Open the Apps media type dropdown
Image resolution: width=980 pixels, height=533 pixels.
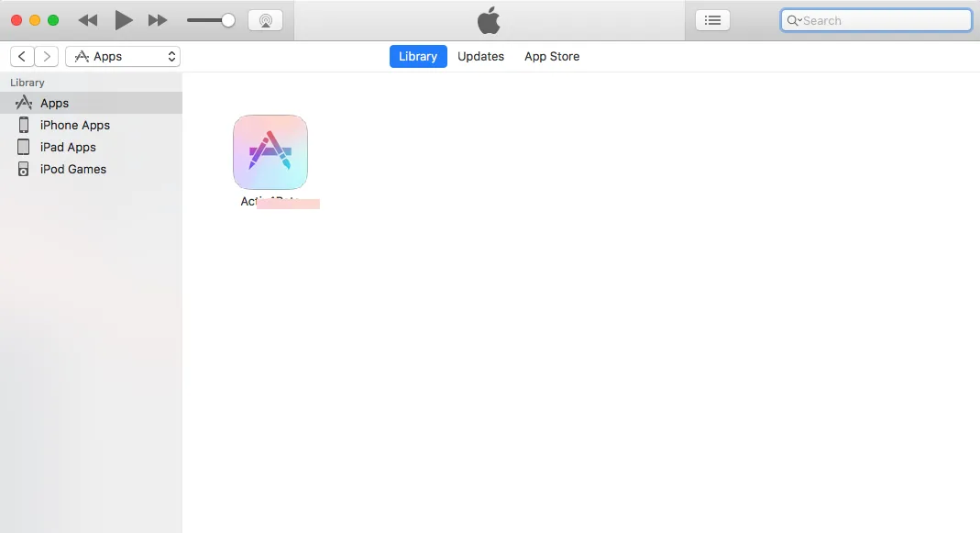(x=123, y=56)
